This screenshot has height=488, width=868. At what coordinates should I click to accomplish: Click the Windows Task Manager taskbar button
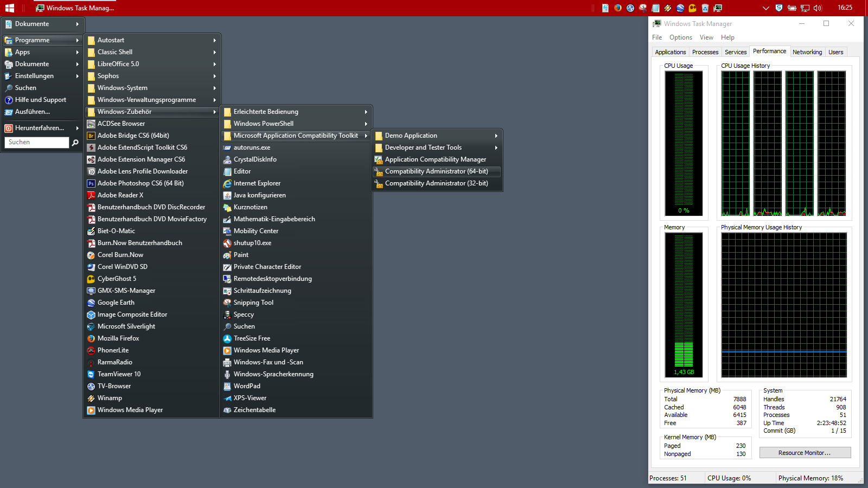click(x=75, y=8)
